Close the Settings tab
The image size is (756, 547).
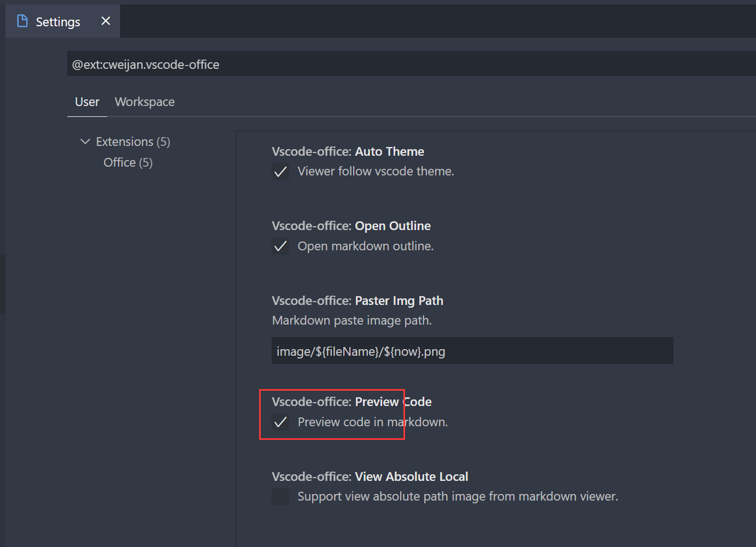(x=106, y=21)
